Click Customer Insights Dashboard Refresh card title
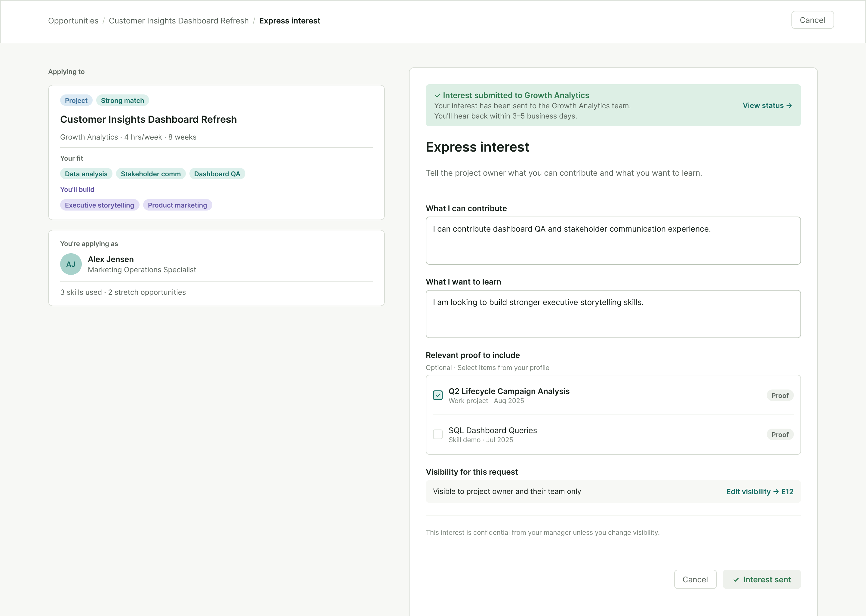Viewport: 866px width, 616px height. (149, 119)
